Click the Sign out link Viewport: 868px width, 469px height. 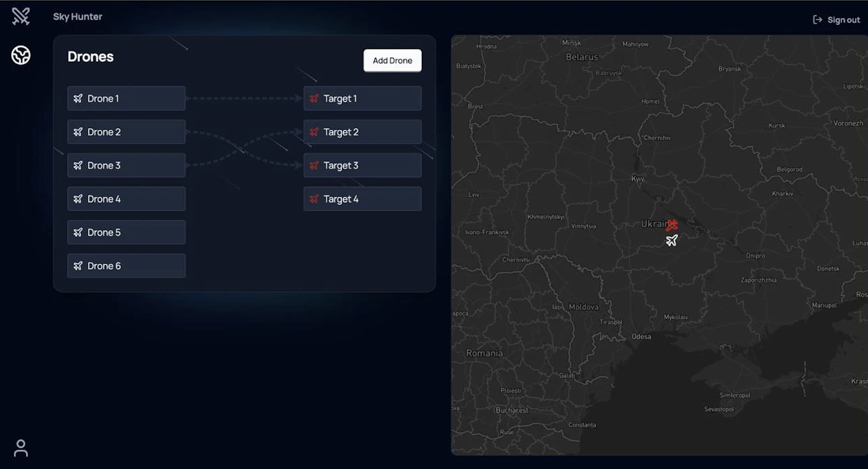(x=843, y=20)
